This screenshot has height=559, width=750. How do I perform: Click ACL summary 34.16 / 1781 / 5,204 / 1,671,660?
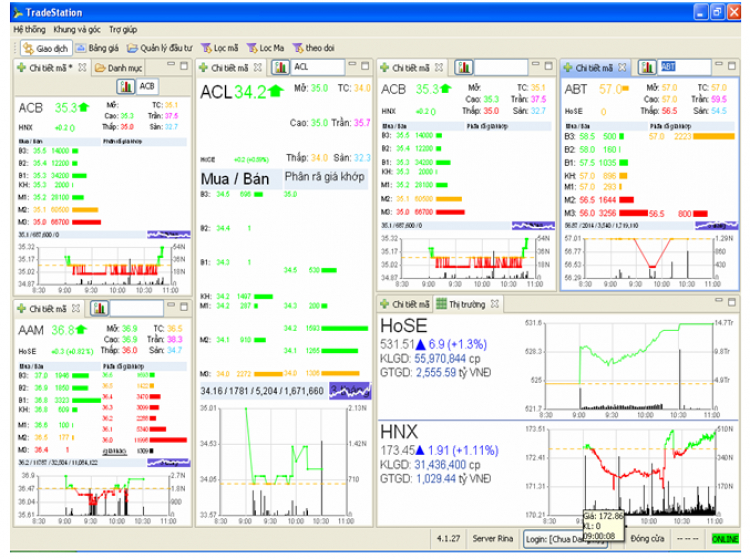(262, 391)
